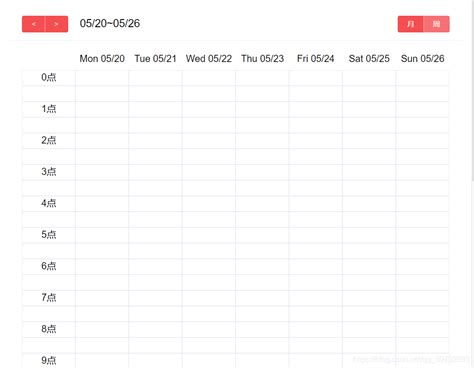This screenshot has height=368, width=474.
Task: Select the Tue 05/21 column header
Action: click(x=155, y=59)
